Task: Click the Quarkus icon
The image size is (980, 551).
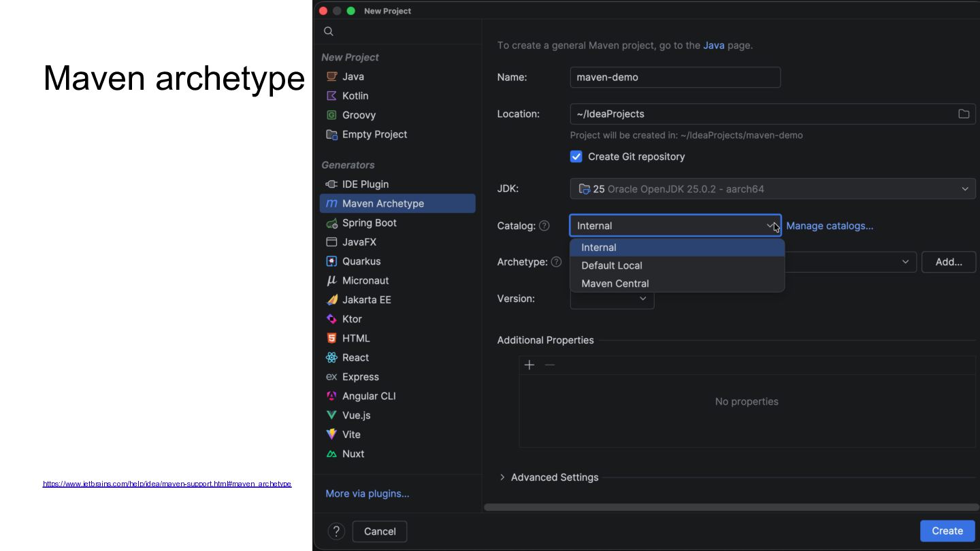Action: tap(331, 261)
